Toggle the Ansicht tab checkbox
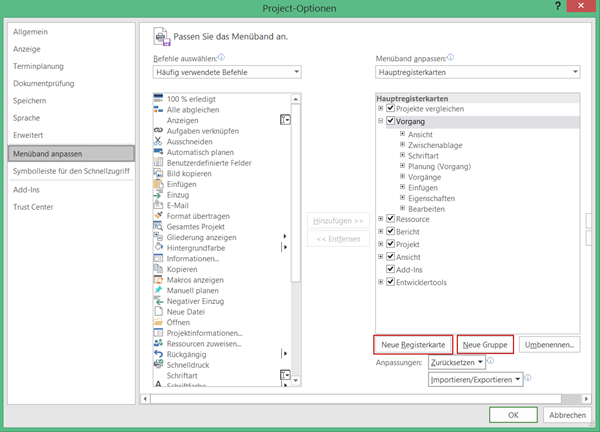 pos(390,256)
